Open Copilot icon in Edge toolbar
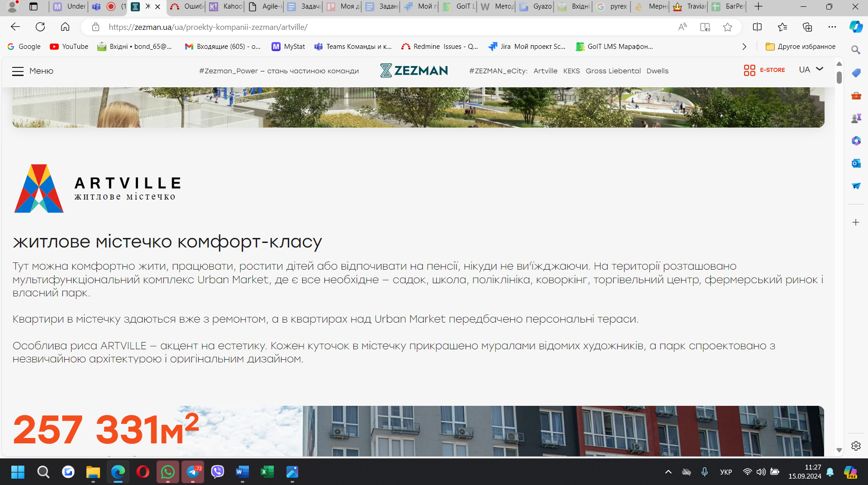The image size is (868, 485). (855, 27)
